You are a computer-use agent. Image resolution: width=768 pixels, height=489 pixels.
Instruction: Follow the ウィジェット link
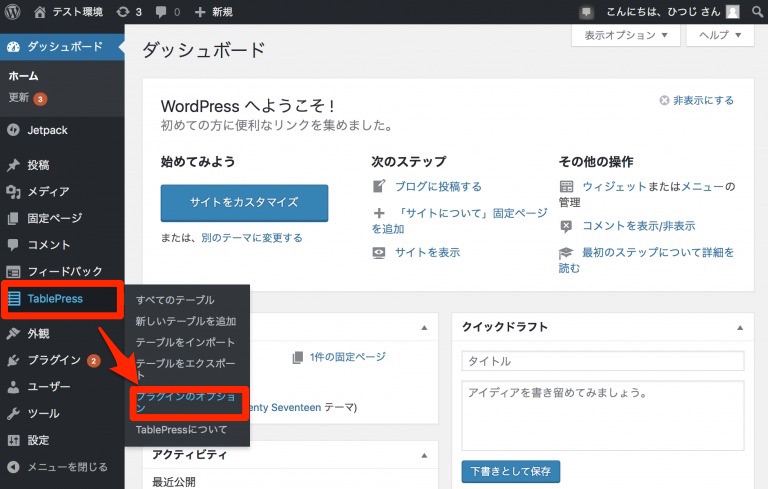pos(614,186)
